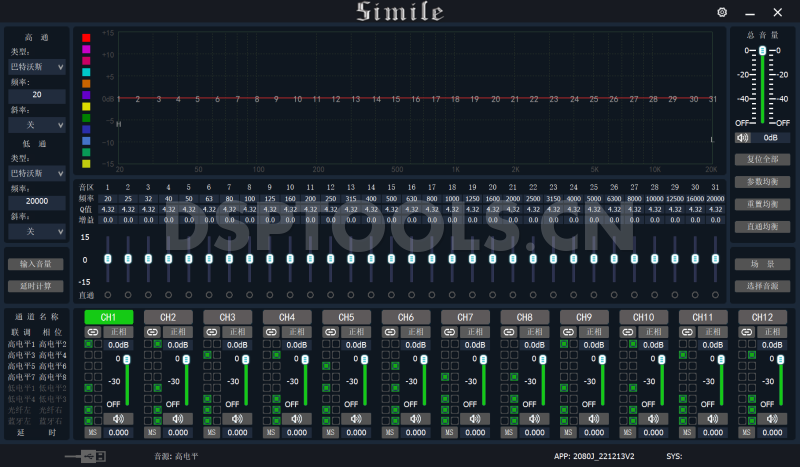Toggle the band 31 bypass radio button
Screen dimensions: 800x467
coord(715,295)
